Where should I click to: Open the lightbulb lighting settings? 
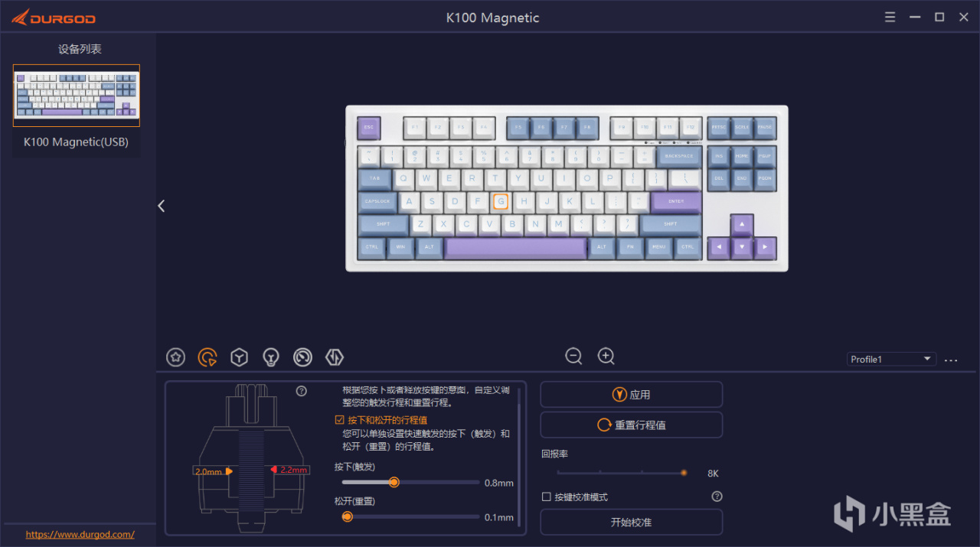pos(270,357)
